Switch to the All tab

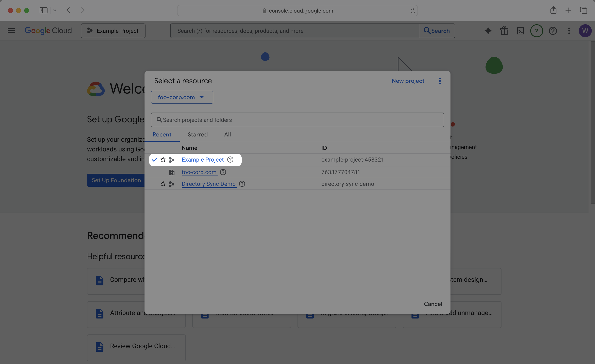click(x=227, y=135)
